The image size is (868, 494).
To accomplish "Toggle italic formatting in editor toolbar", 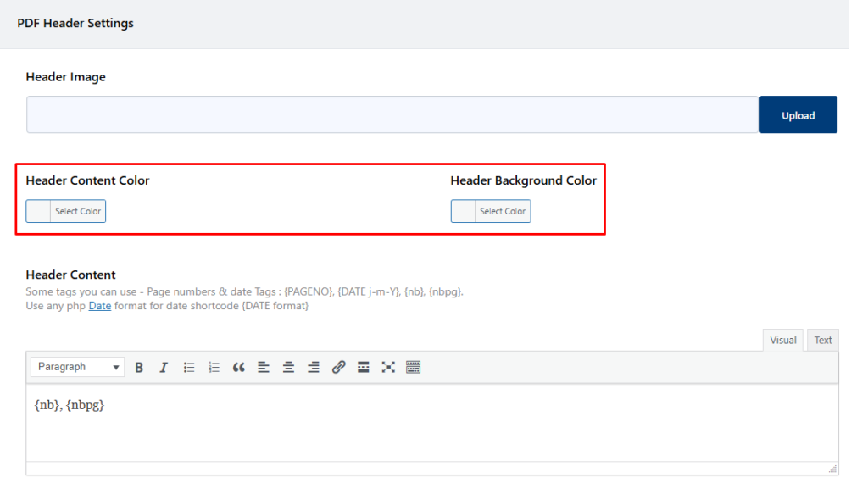I will (164, 367).
